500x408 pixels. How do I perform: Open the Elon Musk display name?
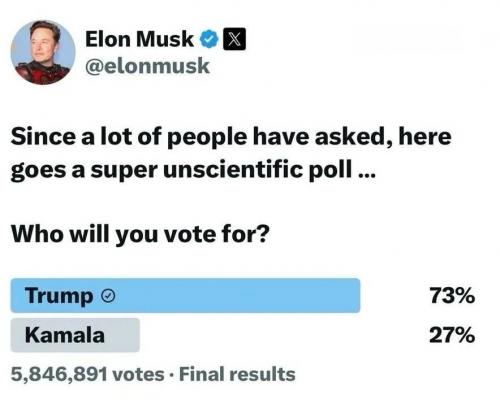click(139, 39)
